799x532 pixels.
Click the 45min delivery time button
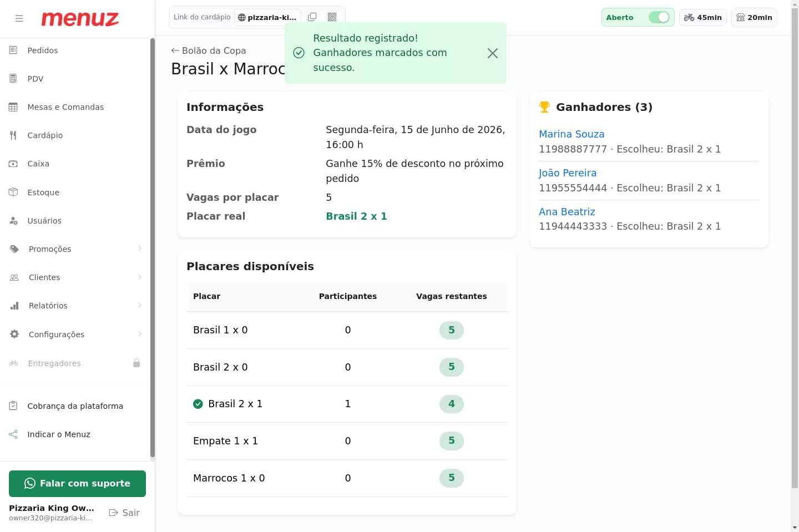point(703,17)
